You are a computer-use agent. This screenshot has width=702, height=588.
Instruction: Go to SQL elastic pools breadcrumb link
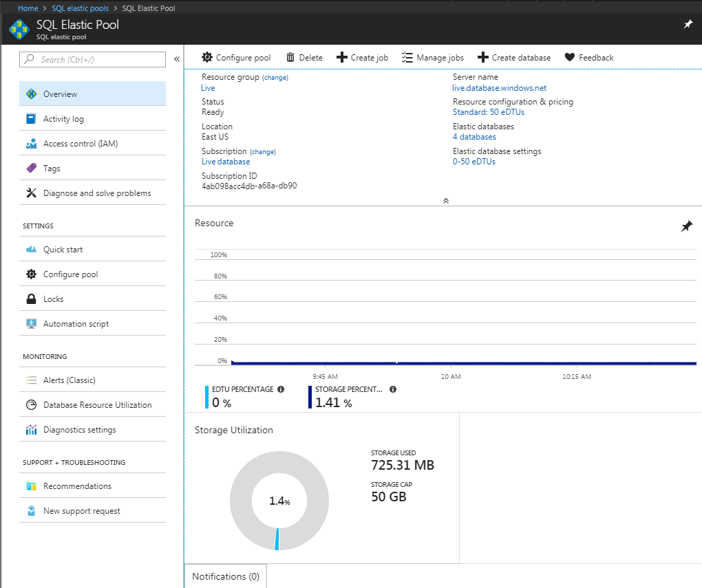pyautogui.click(x=80, y=8)
